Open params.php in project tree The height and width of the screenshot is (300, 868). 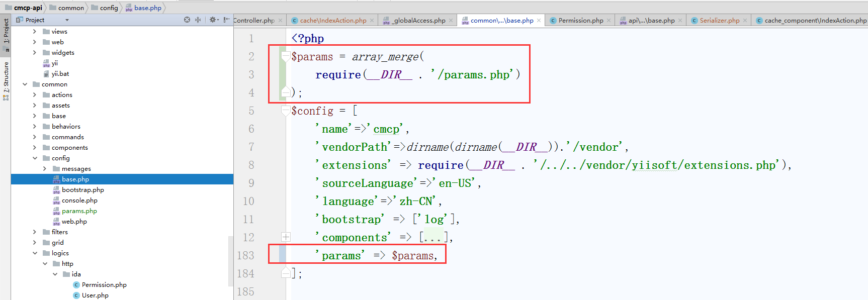point(79,211)
